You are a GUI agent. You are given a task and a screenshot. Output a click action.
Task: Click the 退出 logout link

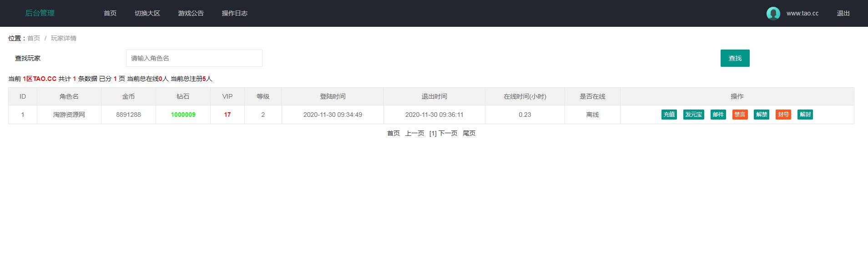point(843,13)
